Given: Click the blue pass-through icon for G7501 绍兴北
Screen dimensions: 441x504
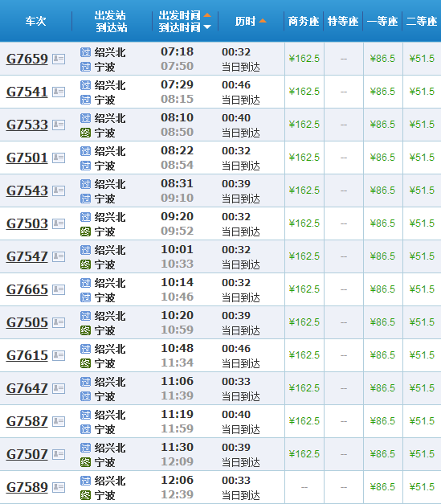Looking at the screenshot, I should (x=85, y=151).
